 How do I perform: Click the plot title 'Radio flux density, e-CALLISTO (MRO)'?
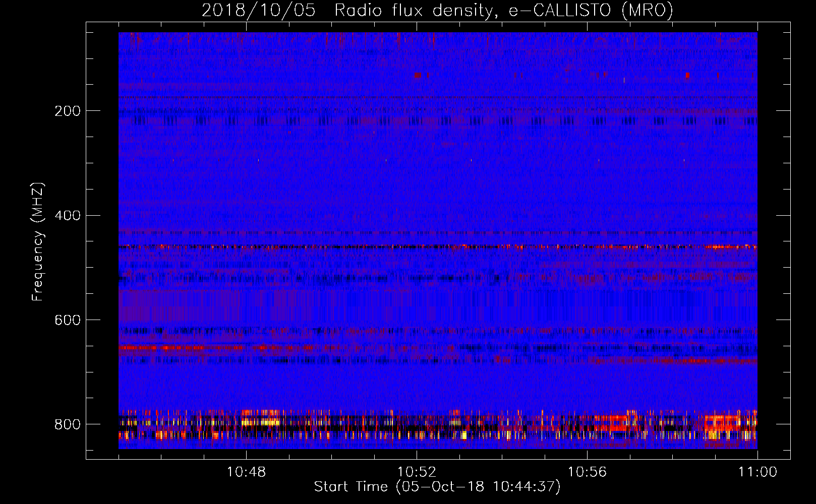pyautogui.click(x=504, y=11)
